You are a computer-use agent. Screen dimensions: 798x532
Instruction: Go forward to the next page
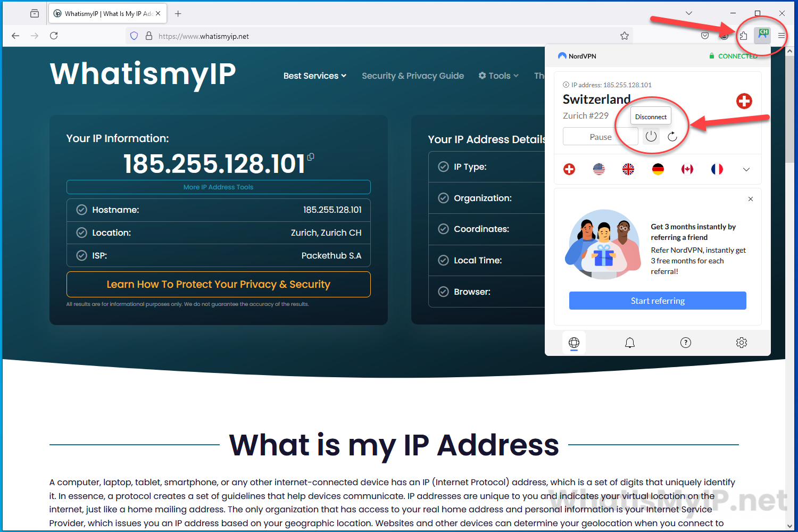click(35, 36)
